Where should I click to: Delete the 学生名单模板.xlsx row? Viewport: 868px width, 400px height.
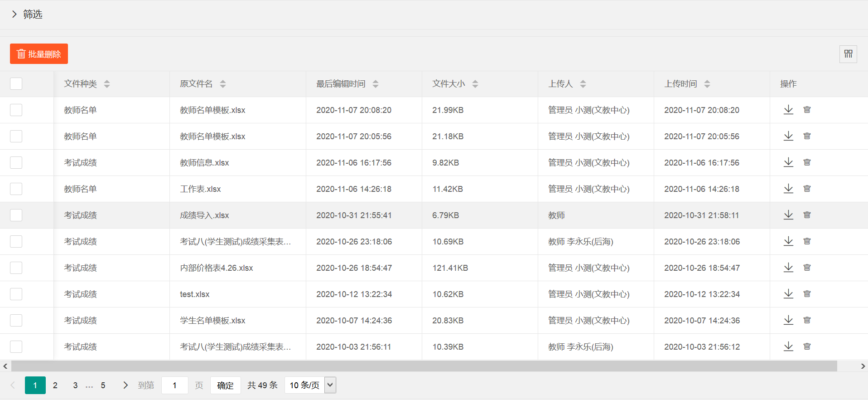pyautogui.click(x=807, y=320)
